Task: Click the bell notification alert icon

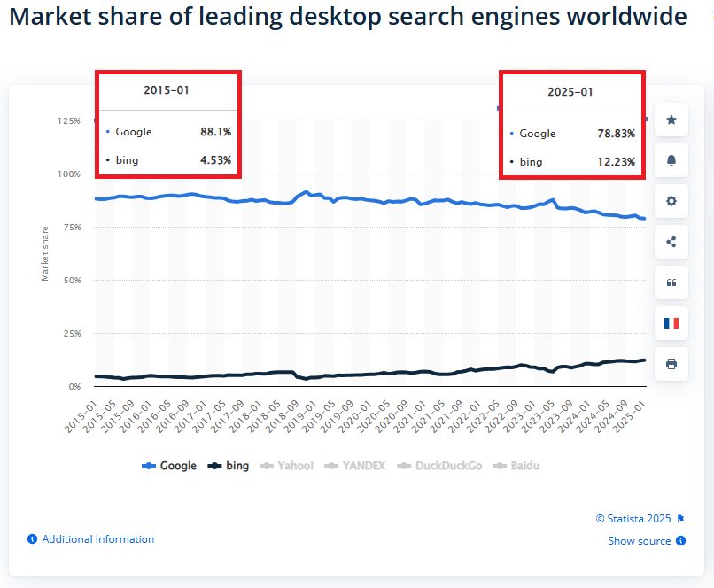Action: pyautogui.click(x=671, y=160)
